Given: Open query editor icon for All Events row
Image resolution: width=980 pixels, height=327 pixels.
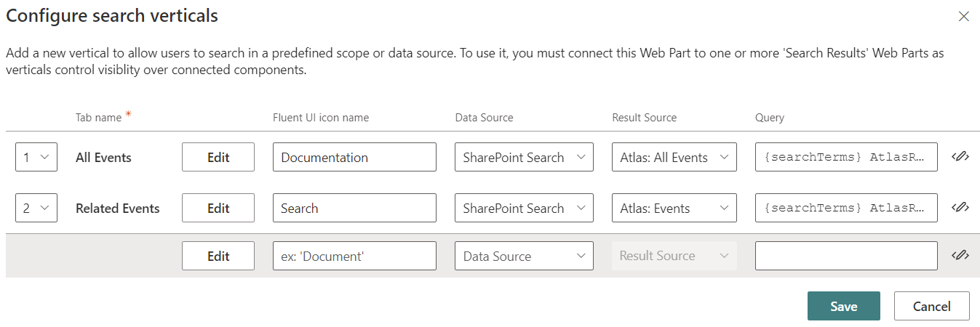Looking at the screenshot, I should click(x=960, y=157).
